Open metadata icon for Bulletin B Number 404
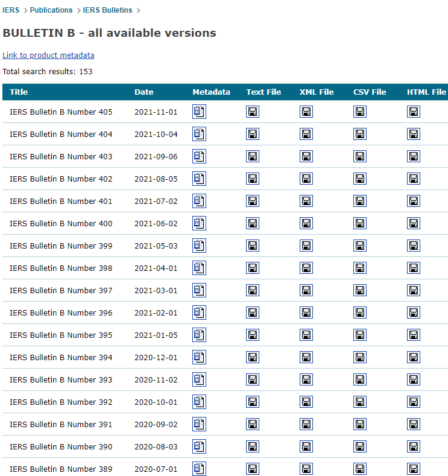 coord(199,134)
